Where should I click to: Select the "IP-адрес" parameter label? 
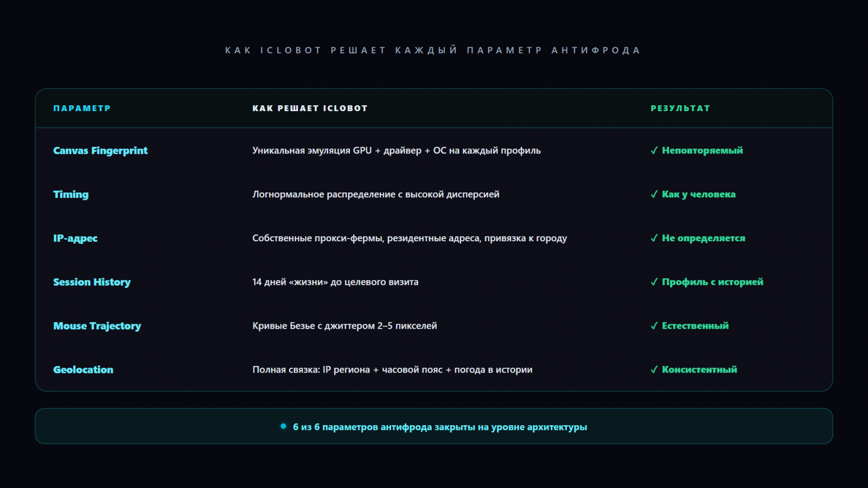[x=75, y=239]
